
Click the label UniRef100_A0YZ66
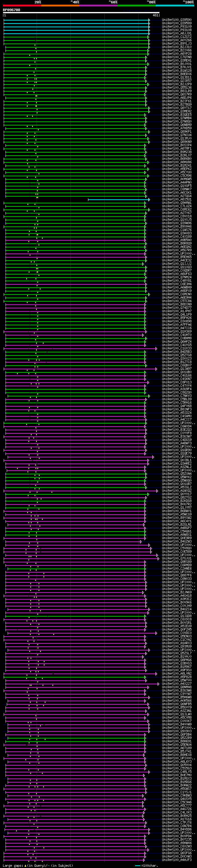tap(177, 40)
